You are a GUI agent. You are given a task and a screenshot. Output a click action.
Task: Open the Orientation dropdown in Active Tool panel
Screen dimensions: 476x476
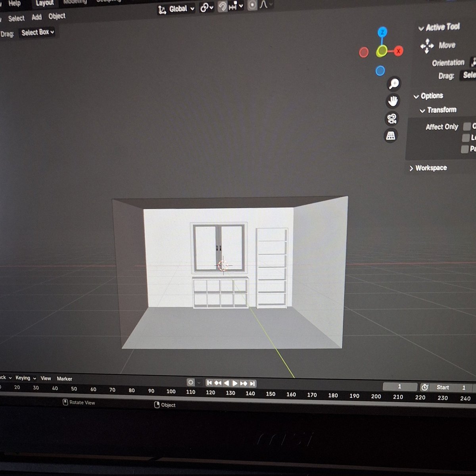473,62
